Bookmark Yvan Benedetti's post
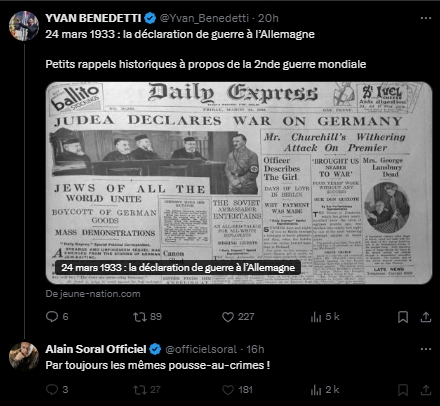Viewport: 440px width, 406px height. [403, 317]
